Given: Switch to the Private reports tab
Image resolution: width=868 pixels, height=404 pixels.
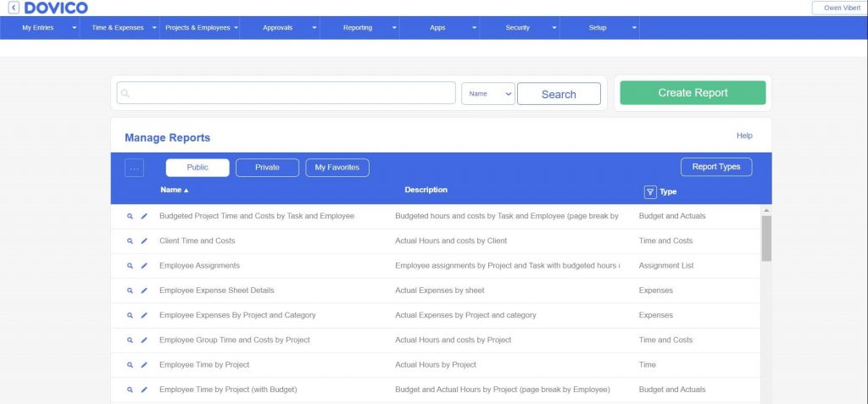Looking at the screenshot, I should (x=267, y=168).
